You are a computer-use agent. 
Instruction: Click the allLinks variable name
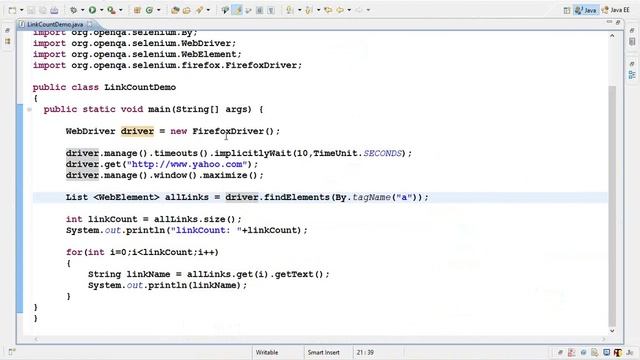pos(187,198)
